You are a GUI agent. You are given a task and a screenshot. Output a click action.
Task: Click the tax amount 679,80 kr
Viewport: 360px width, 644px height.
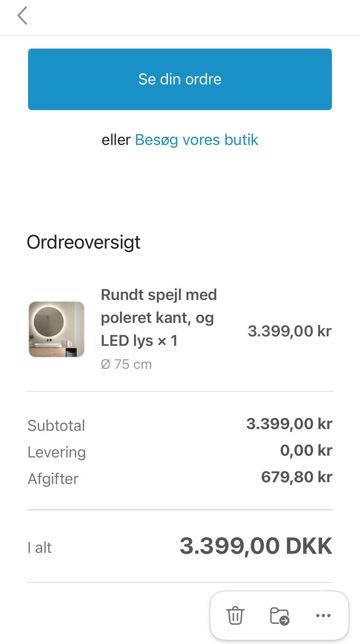(297, 477)
